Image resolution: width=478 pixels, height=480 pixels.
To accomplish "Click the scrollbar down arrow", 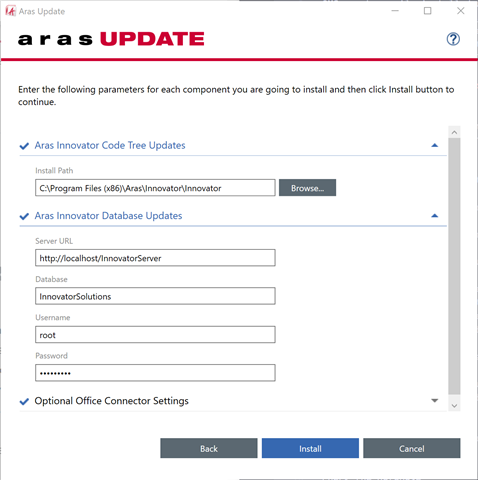I will point(454,406).
